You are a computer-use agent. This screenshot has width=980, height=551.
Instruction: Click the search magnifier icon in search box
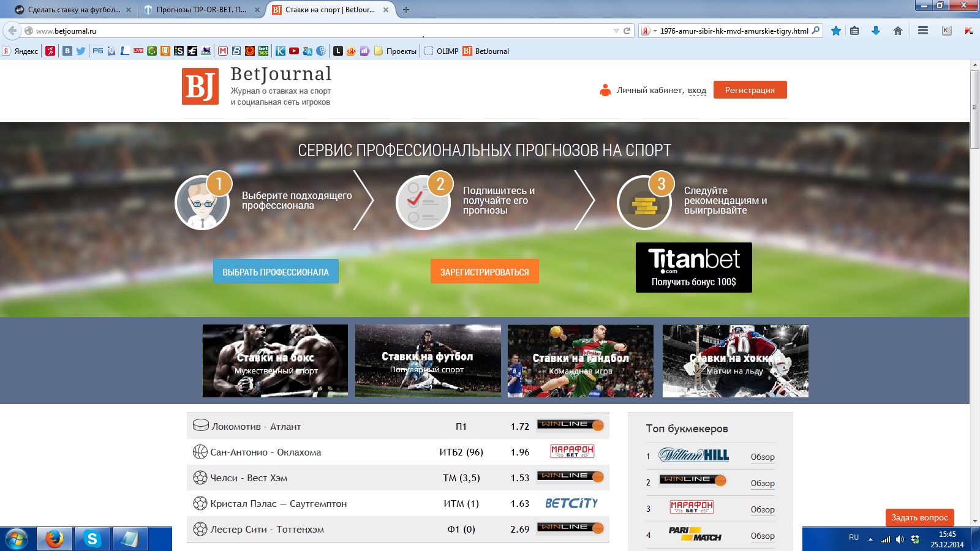(815, 31)
